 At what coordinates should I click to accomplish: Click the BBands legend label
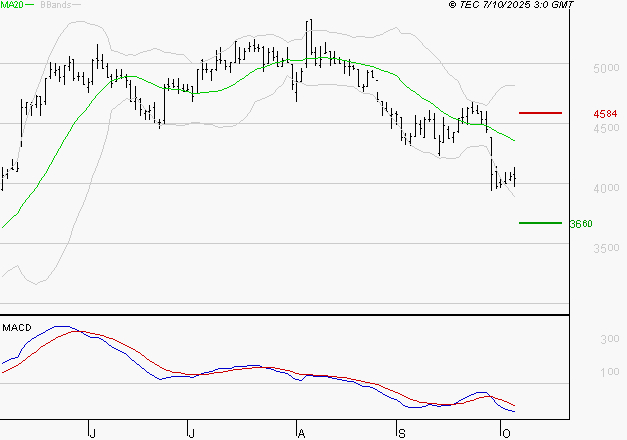[x=54, y=6]
